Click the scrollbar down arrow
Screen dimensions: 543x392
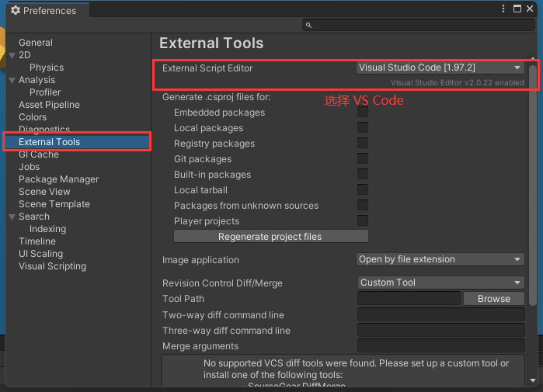click(x=533, y=380)
